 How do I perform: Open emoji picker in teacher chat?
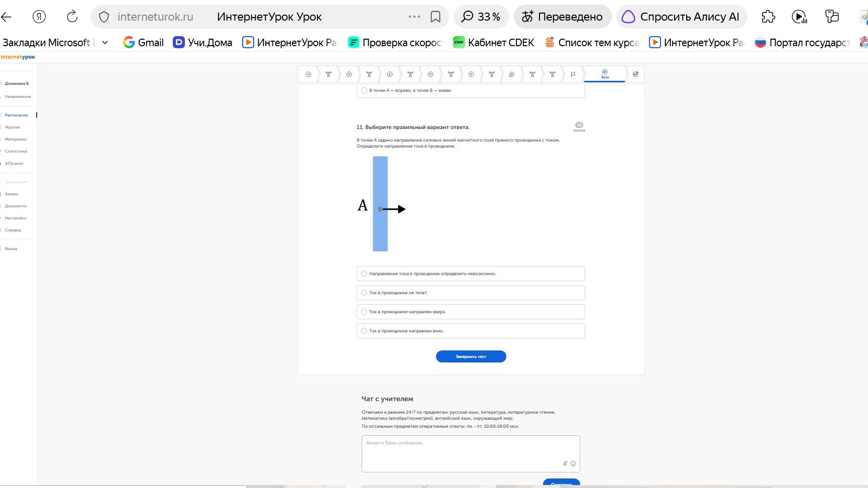point(573,463)
